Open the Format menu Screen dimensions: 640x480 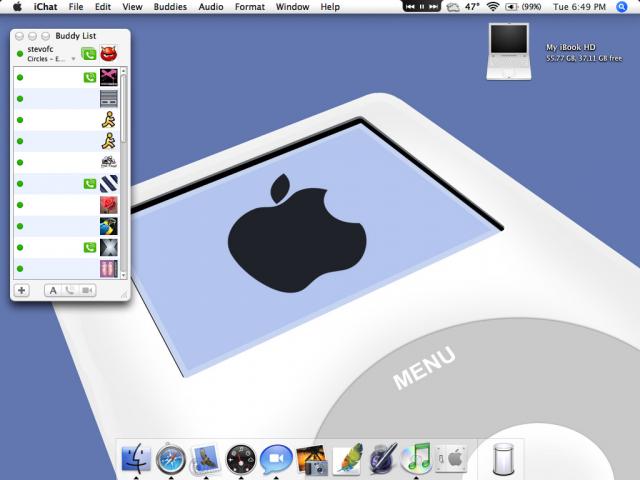(250, 7)
